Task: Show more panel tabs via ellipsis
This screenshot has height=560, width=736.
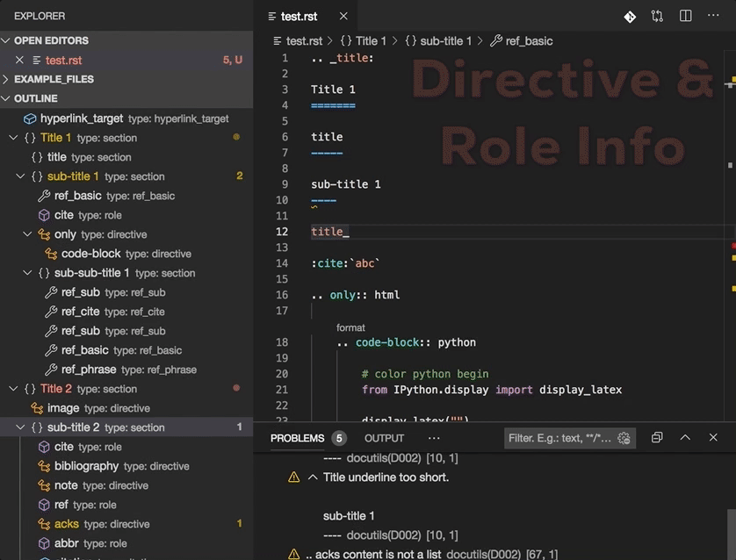Action: tap(434, 438)
